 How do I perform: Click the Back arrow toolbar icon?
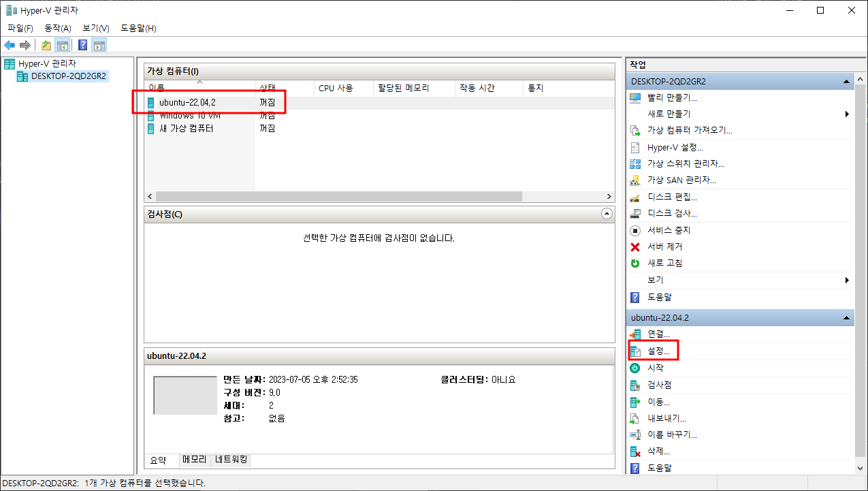[10, 46]
